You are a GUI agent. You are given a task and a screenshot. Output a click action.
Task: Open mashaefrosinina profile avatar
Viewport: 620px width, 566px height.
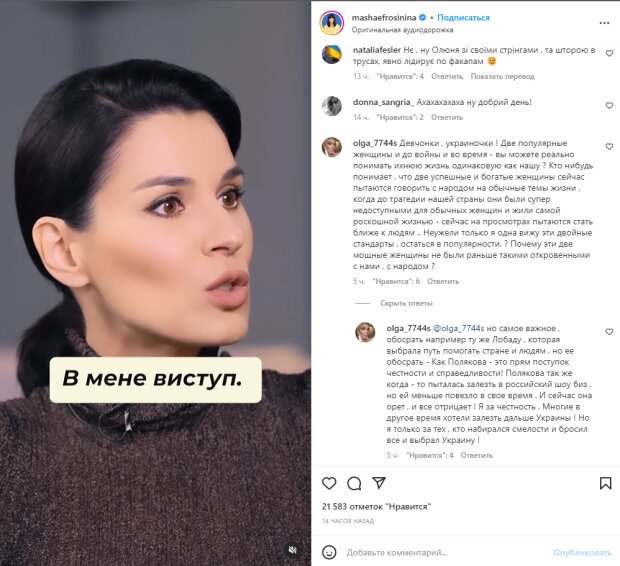[332, 23]
